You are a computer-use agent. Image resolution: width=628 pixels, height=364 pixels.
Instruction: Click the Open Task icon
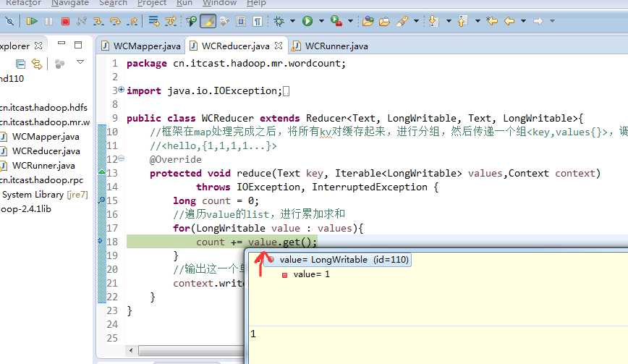[x=384, y=21]
